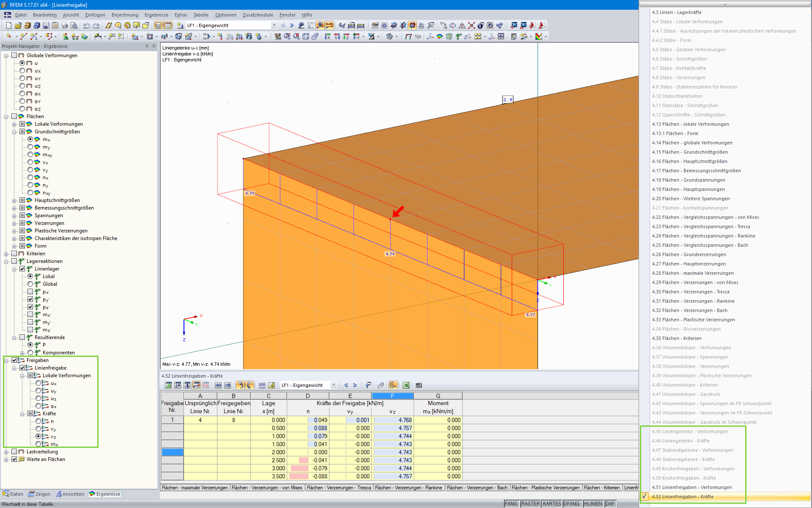Screen dimensions: 812x508
Task: Check the Globale Verformungen checkbox
Action: click(14, 55)
